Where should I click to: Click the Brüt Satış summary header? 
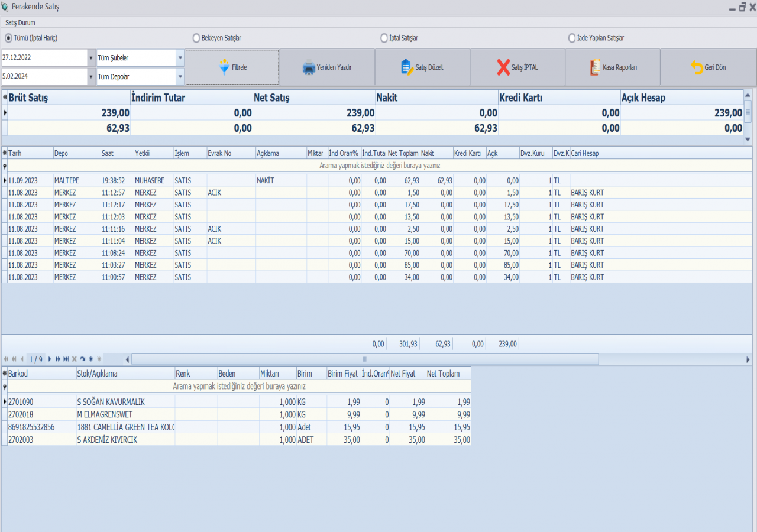coord(69,98)
